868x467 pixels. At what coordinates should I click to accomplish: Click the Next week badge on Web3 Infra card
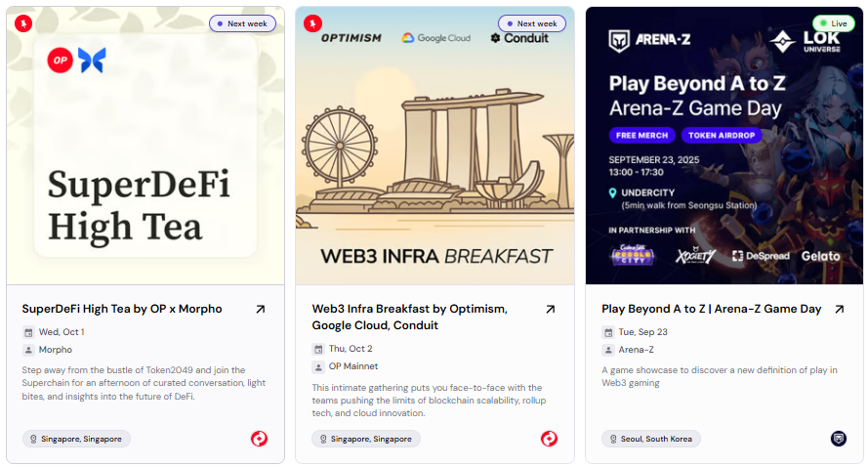coord(532,23)
